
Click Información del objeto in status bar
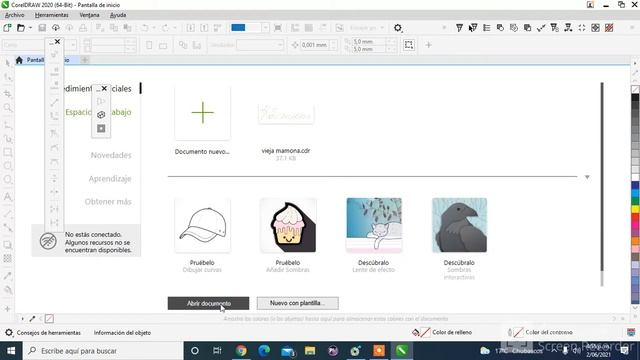pos(122,333)
